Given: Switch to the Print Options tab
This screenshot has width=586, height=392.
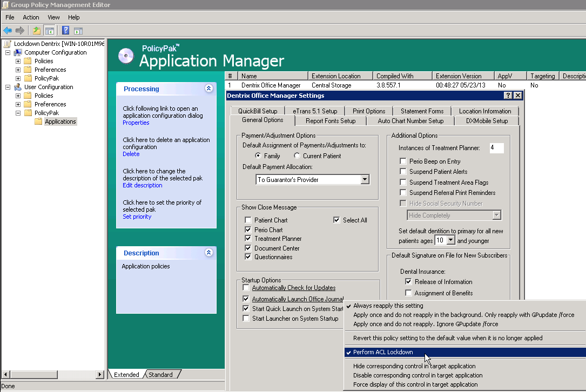Looking at the screenshot, I should [x=369, y=111].
